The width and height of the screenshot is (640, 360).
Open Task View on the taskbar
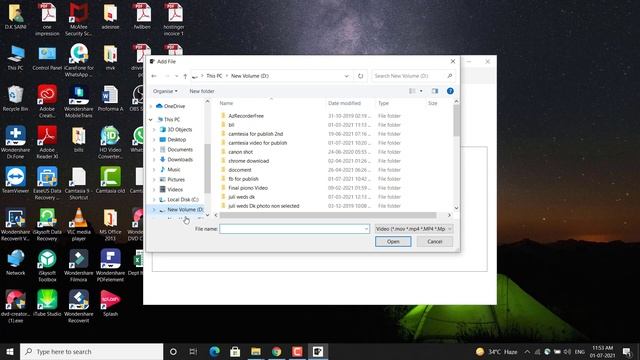coord(193,351)
